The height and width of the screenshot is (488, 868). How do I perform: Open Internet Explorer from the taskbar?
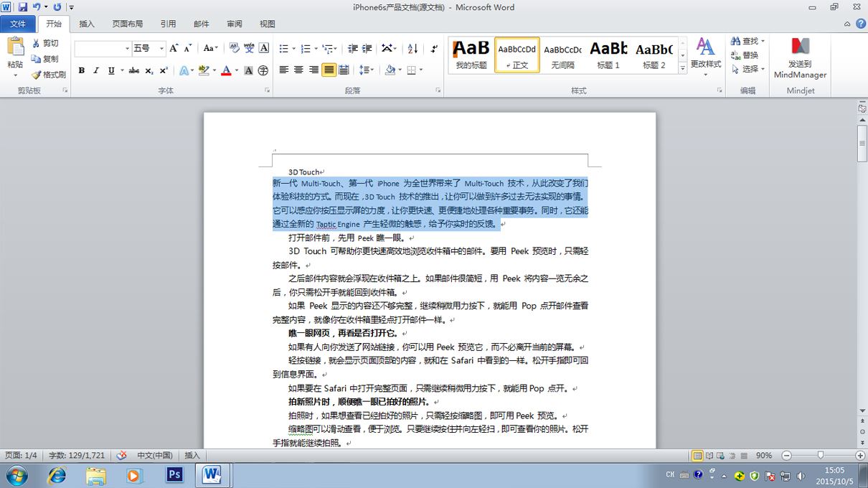pyautogui.click(x=57, y=475)
